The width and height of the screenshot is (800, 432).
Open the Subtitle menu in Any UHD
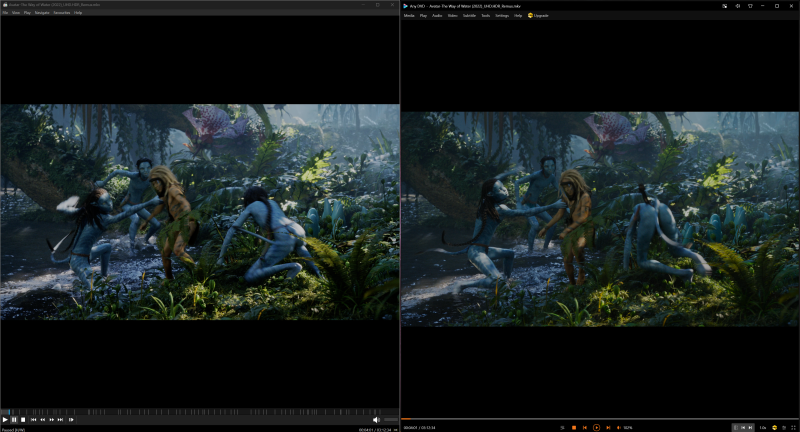(x=469, y=16)
